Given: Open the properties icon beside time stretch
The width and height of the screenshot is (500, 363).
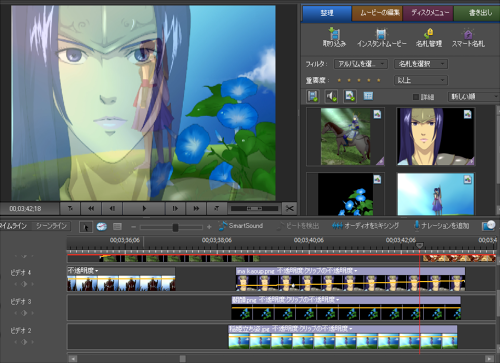Looking at the screenshot, I should [117, 227].
